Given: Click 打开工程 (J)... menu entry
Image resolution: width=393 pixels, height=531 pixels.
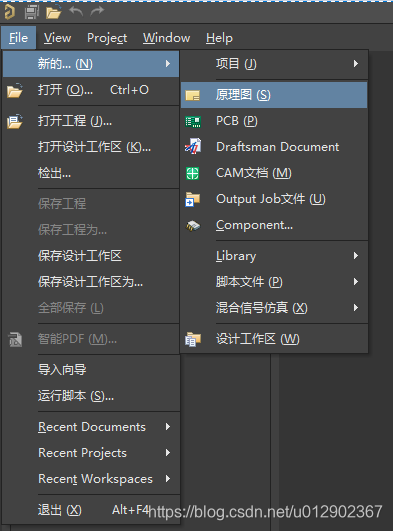Looking at the screenshot, I should (91, 121).
